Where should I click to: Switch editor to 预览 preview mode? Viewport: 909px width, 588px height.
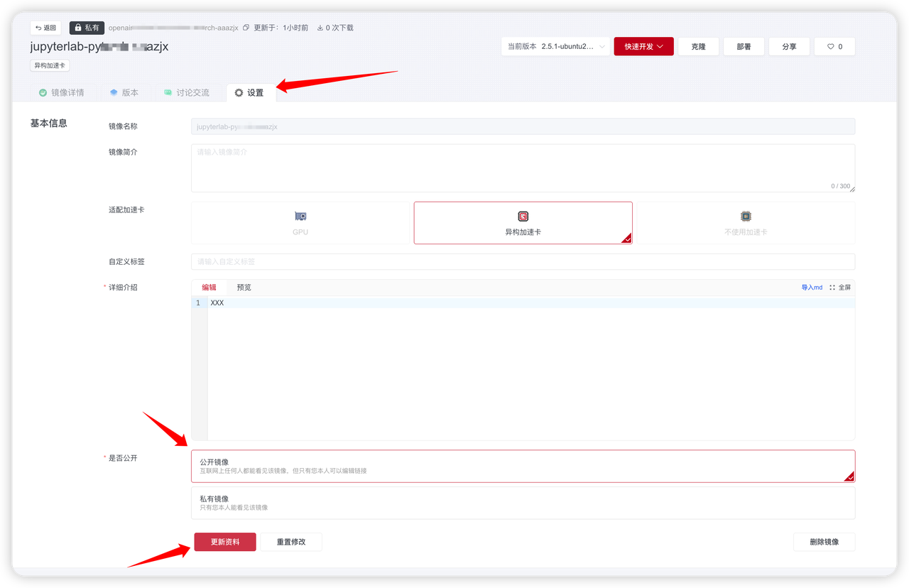(244, 288)
